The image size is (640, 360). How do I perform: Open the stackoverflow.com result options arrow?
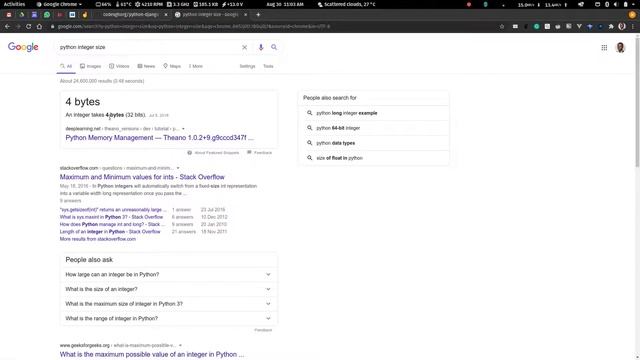[x=178, y=168]
